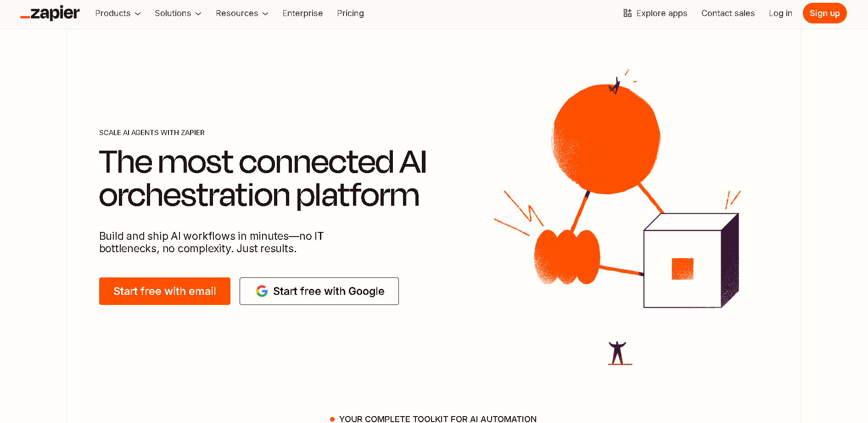
Task: Expand the Products dropdown
Action: coord(118,13)
